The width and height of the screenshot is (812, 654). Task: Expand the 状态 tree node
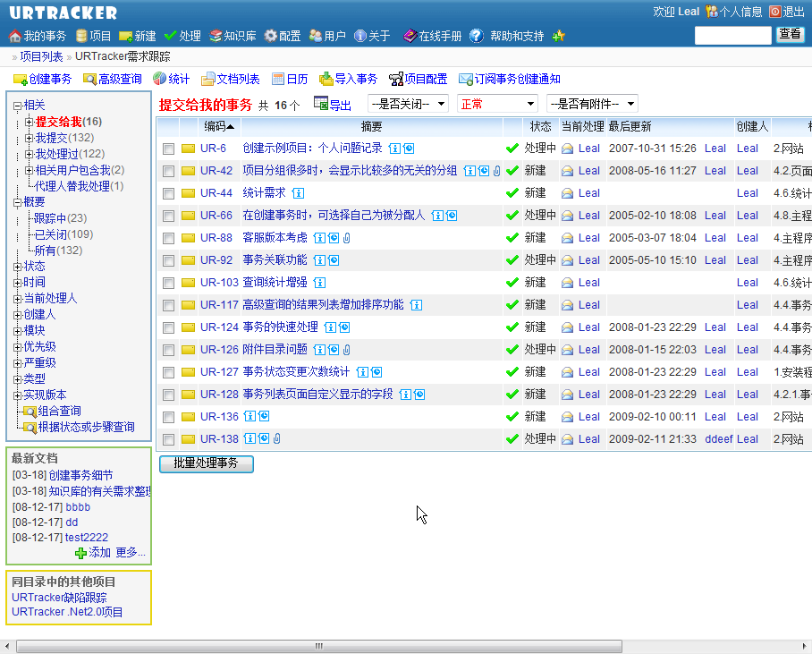(x=18, y=267)
